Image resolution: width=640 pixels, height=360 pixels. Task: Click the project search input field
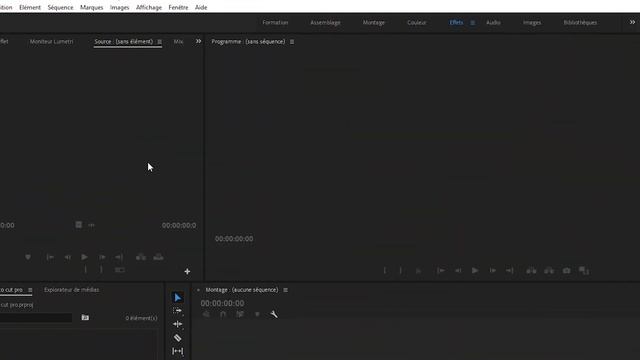(x=36, y=318)
